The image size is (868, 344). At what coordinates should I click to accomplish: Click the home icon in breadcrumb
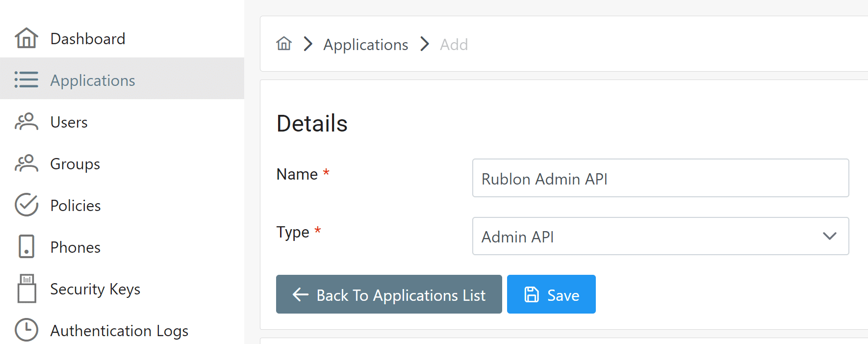[284, 44]
